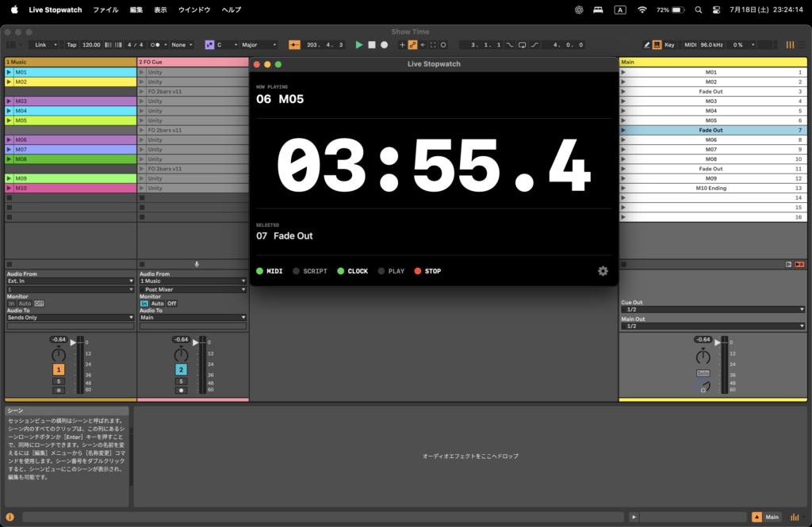This screenshot has height=527, width=812.
Task: Toggle the Loop switch in the toolbar
Action: 522,45
